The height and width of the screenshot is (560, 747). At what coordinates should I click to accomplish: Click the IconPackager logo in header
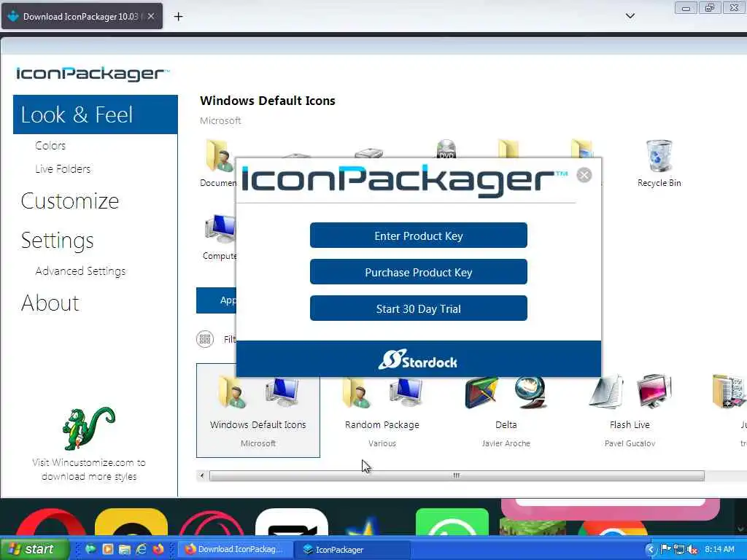(x=93, y=74)
